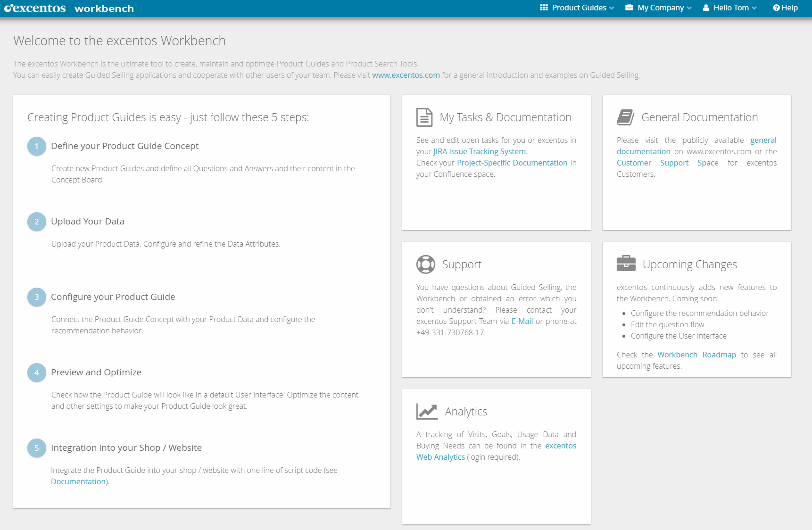Click the 'General Documentation' card title

click(x=700, y=117)
